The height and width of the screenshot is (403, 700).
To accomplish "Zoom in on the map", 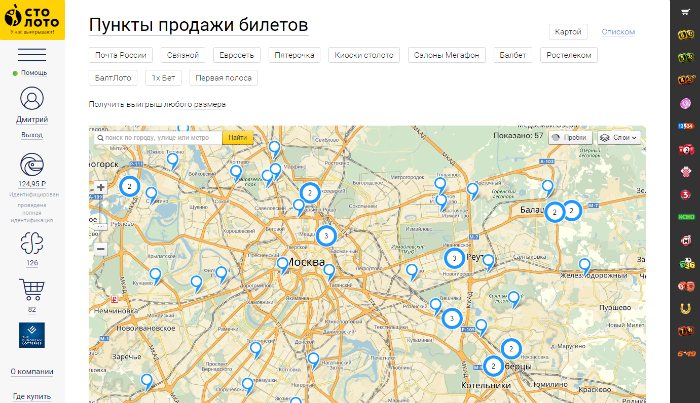I will tap(100, 187).
